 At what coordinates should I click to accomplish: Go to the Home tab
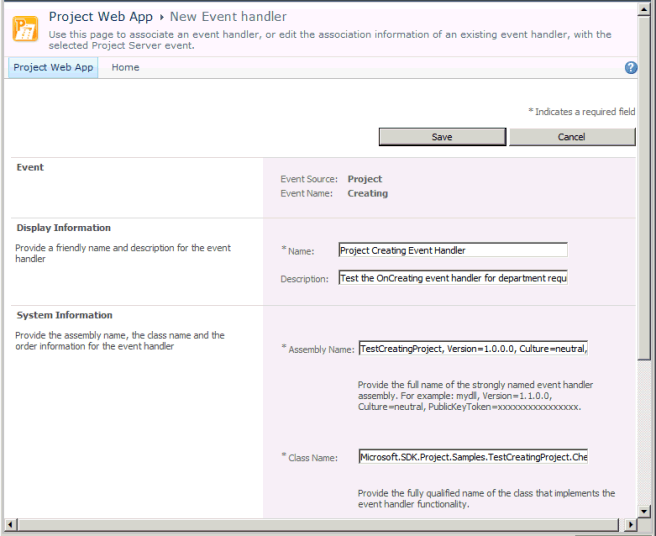[x=125, y=67]
